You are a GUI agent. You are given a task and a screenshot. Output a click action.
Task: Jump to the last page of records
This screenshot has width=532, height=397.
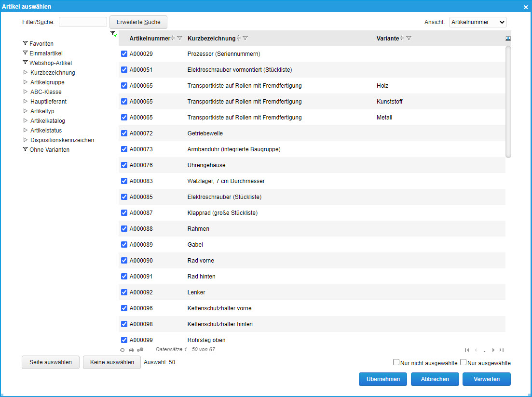(502, 350)
